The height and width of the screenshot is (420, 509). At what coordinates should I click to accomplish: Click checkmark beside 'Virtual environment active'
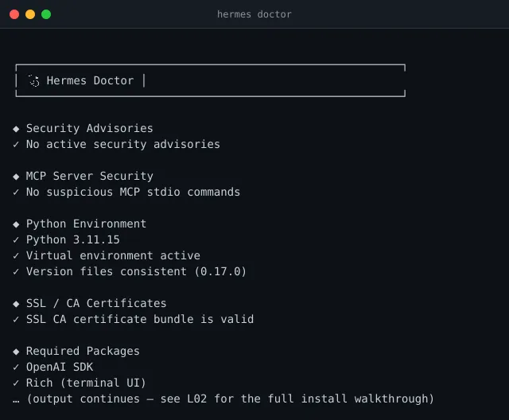pos(16,256)
